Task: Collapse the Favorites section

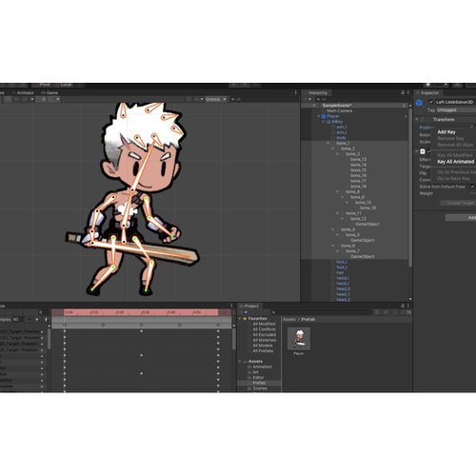Action: [240, 318]
